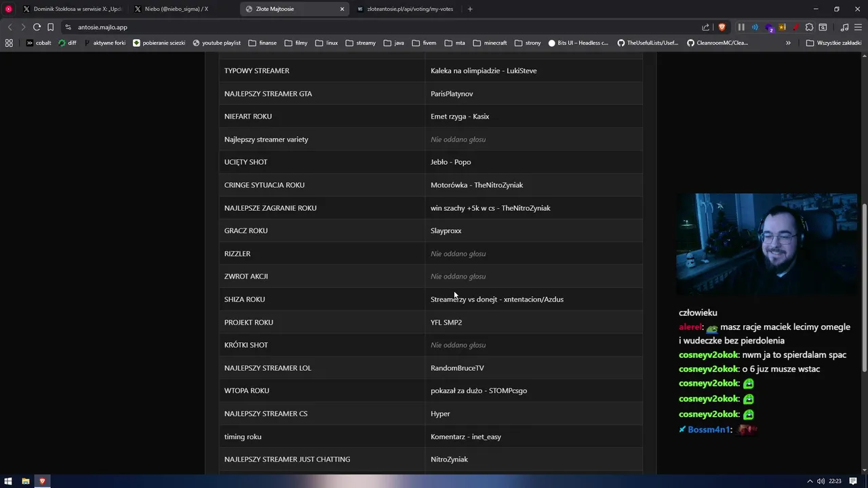Expand overflow bookmarks chevron
The image size is (868, 488).
[788, 43]
